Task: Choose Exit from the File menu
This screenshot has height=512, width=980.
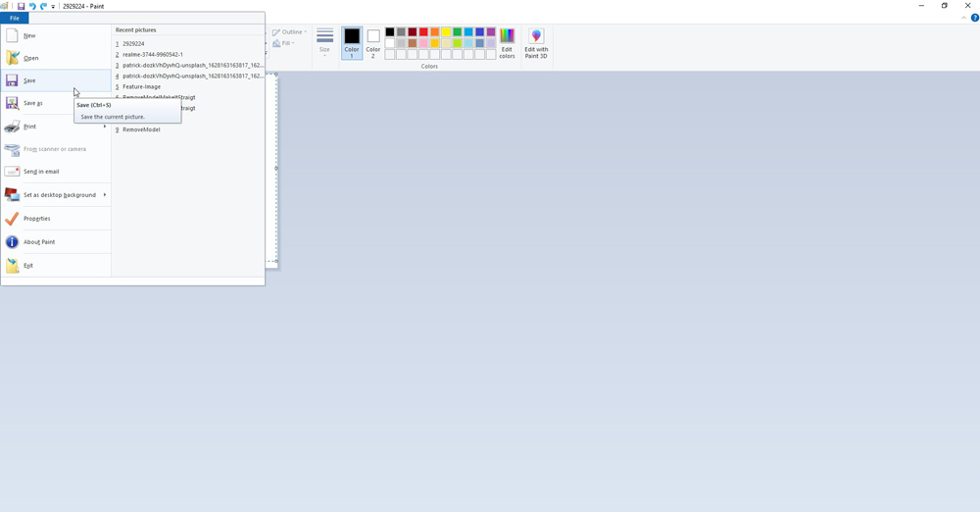Action: (x=56, y=266)
